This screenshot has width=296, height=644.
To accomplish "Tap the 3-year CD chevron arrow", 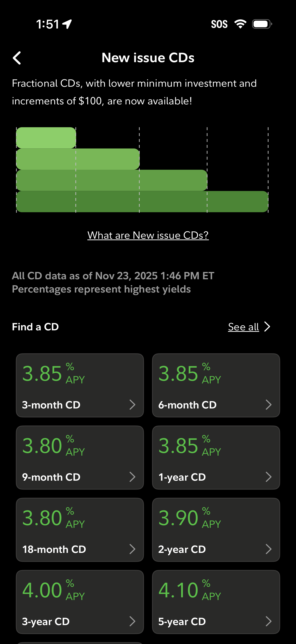I will tap(132, 621).
